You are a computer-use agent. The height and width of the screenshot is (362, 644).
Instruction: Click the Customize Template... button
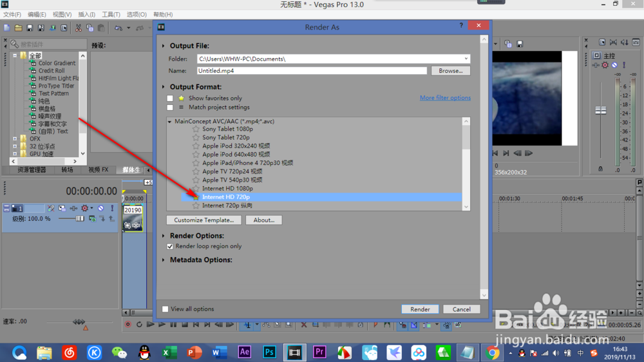point(204,220)
